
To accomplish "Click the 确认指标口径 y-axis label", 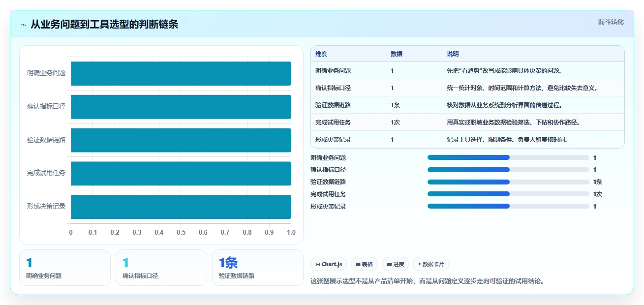I will tap(46, 107).
